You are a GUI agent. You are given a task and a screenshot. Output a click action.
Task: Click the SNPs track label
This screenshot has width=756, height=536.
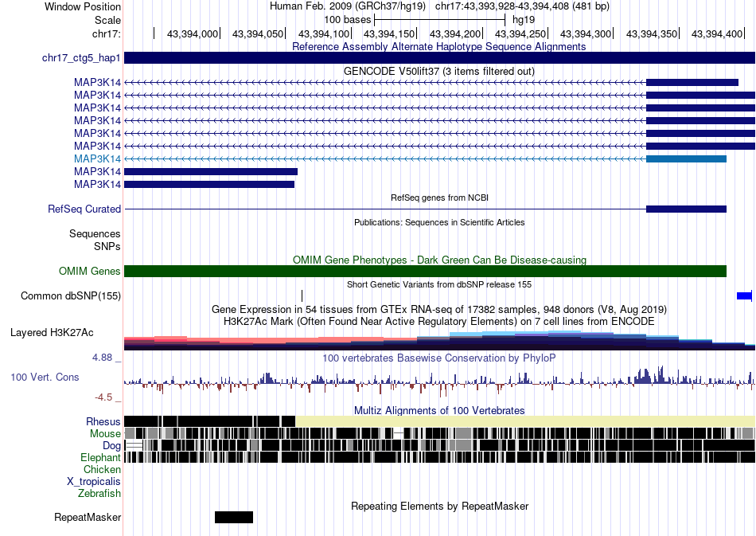(107, 247)
